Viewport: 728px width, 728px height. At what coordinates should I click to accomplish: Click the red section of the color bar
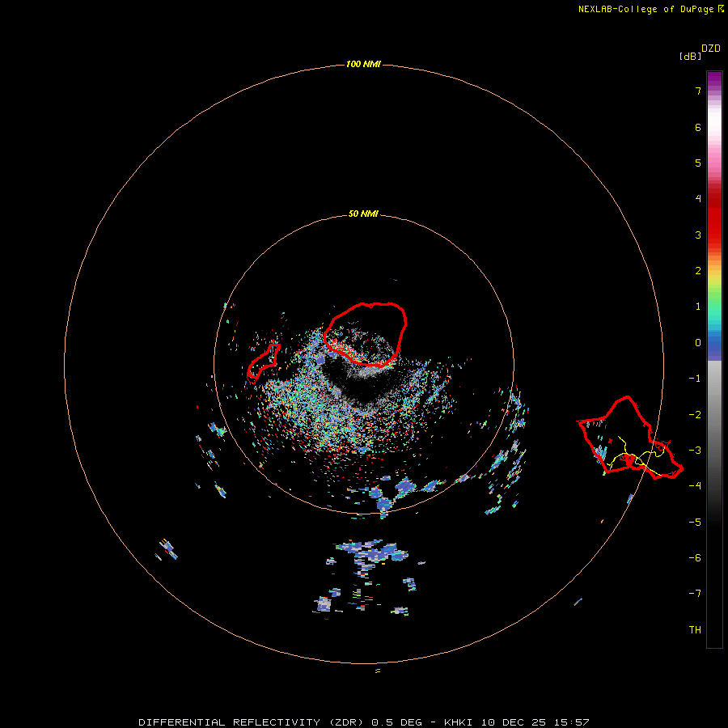[714, 216]
